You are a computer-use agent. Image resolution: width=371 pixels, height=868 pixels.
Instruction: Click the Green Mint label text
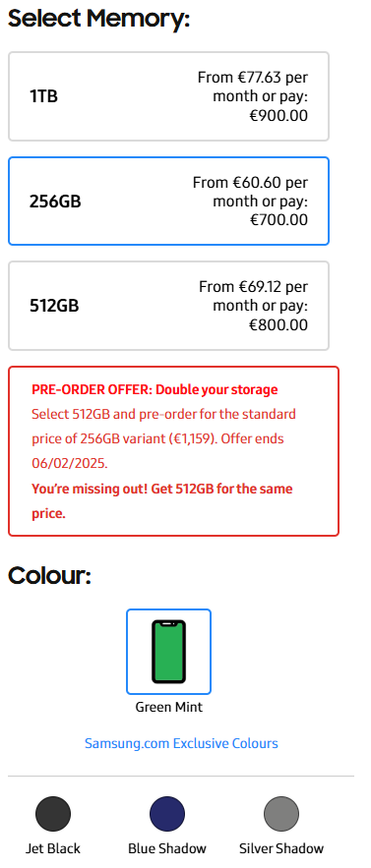(x=169, y=707)
